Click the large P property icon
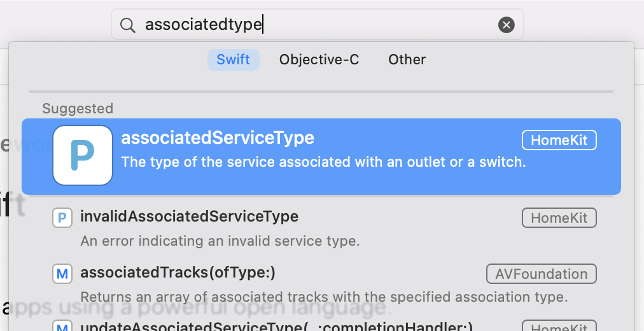The width and height of the screenshot is (644, 331). [x=83, y=155]
